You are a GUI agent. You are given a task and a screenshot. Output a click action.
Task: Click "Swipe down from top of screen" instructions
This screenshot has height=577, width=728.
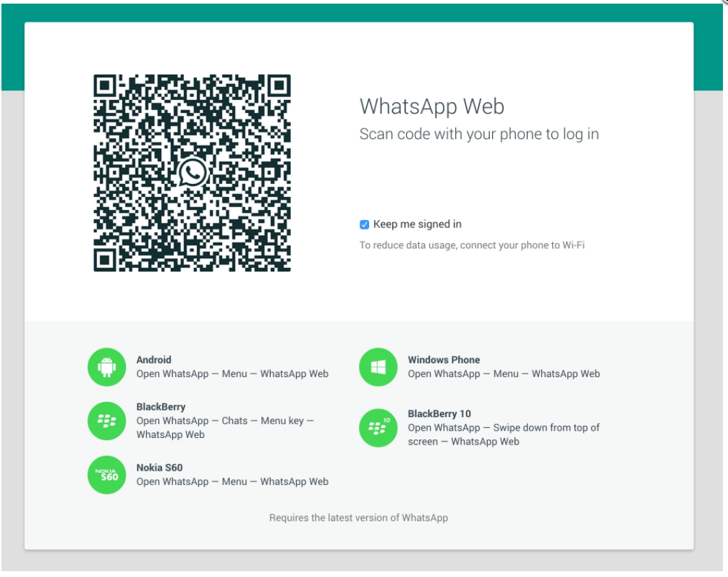tap(504, 434)
